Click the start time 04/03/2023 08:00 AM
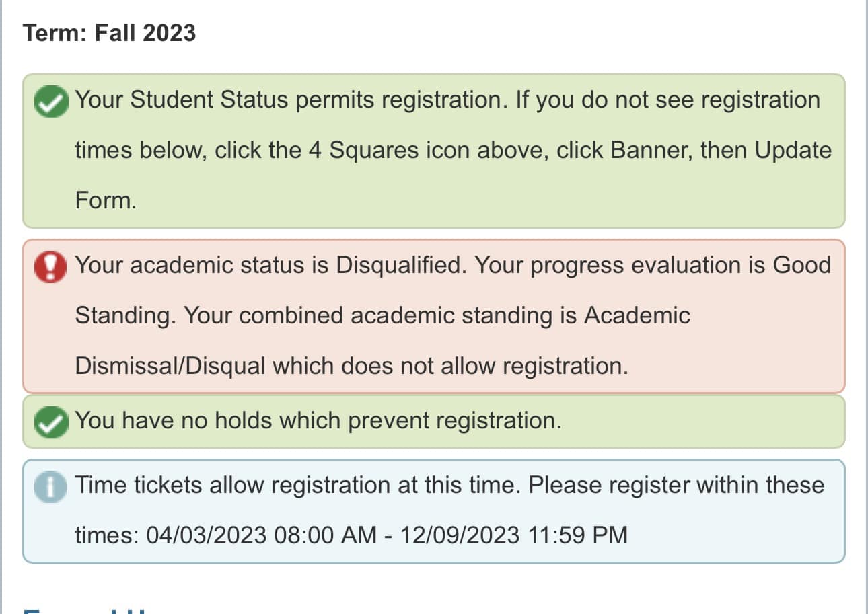This screenshot has width=868, height=614. pos(262,535)
